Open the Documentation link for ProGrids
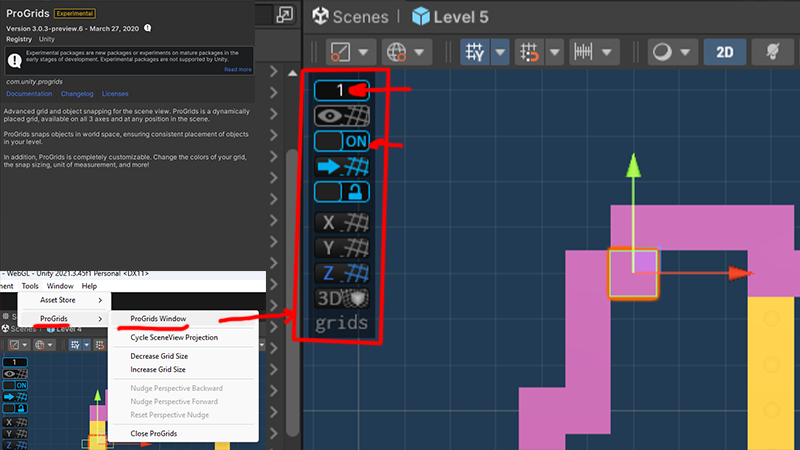The height and width of the screenshot is (450, 800). pyautogui.click(x=29, y=94)
